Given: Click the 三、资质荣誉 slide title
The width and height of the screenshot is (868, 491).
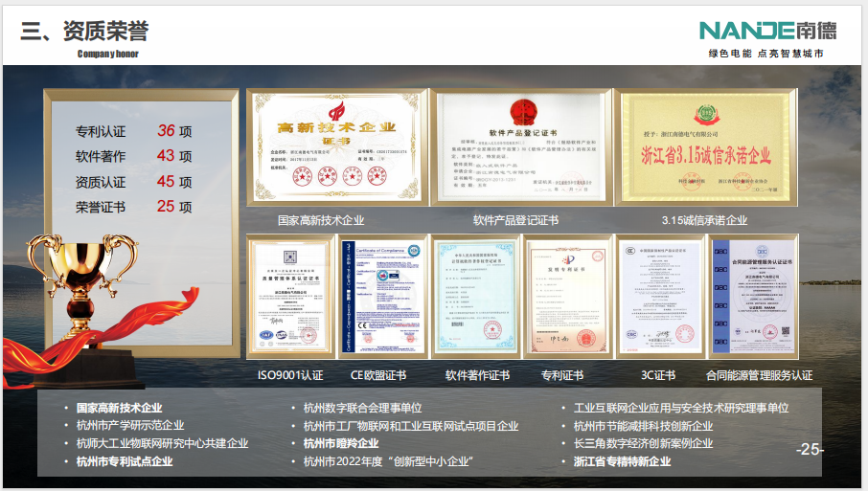Looking at the screenshot, I should (x=84, y=31).
